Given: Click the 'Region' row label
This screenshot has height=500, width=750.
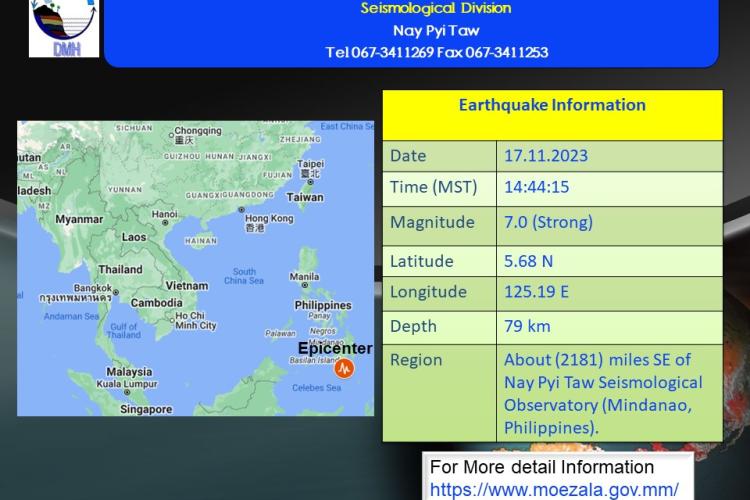Looking at the screenshot, I should [416, 360].
